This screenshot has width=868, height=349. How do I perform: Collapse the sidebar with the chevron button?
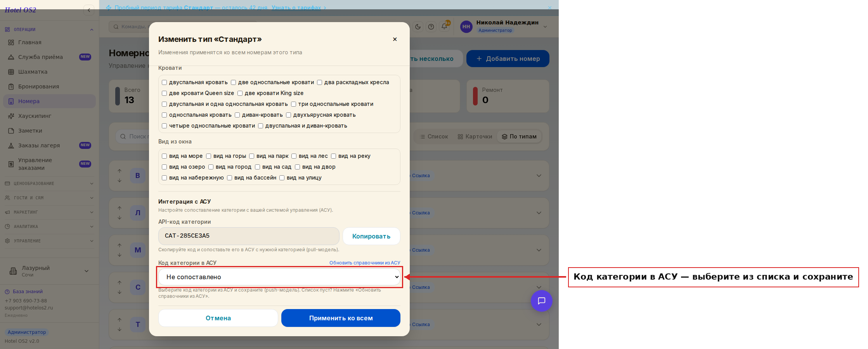pyautogui.click(x=89, y=10)
